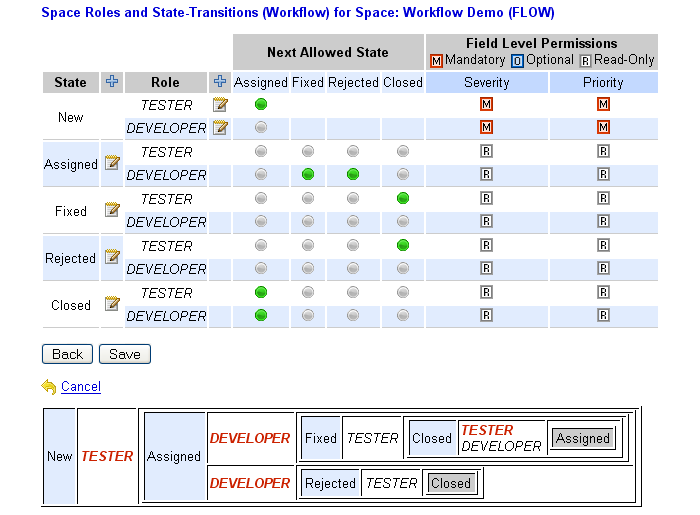Click the grey Closed box in diagram
This screenshot has height=515, width=700.
coord(451,483)
